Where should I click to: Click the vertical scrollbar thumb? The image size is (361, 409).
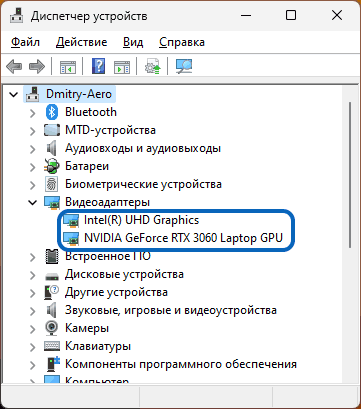click(350, 175)
